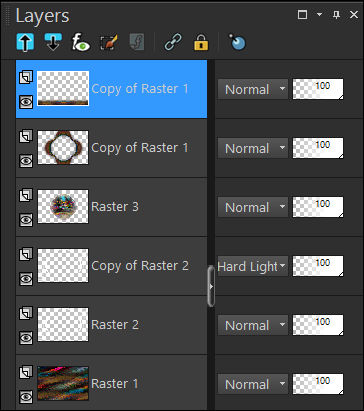Open panel options arrow beside pin icon
The image size is (364, 411).
pos(319,15)
